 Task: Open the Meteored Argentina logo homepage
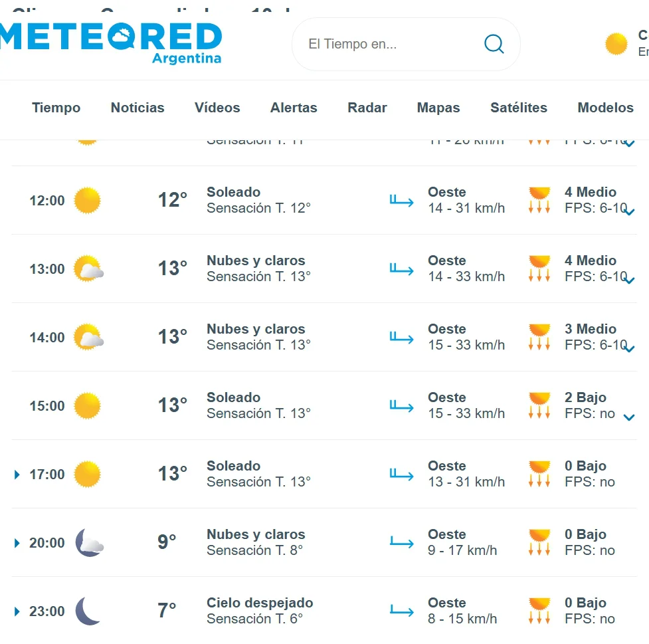[x=110, y=43]
